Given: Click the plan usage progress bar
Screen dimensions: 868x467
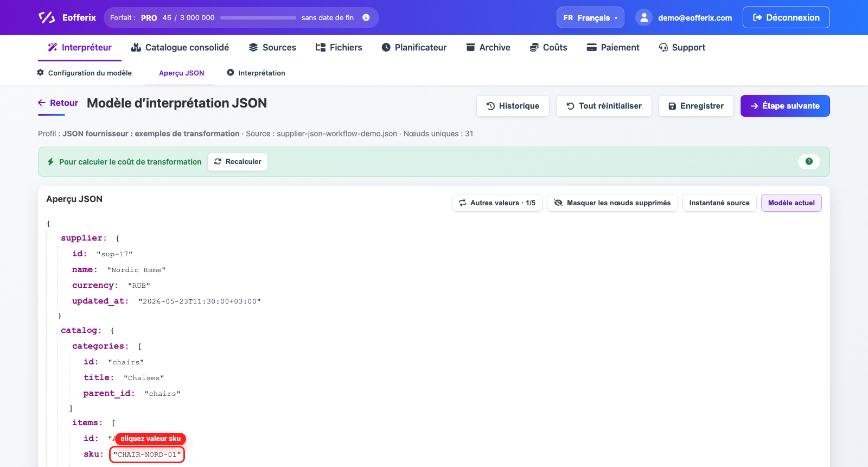Looking at the screenshot, I should tap(258, 17).
